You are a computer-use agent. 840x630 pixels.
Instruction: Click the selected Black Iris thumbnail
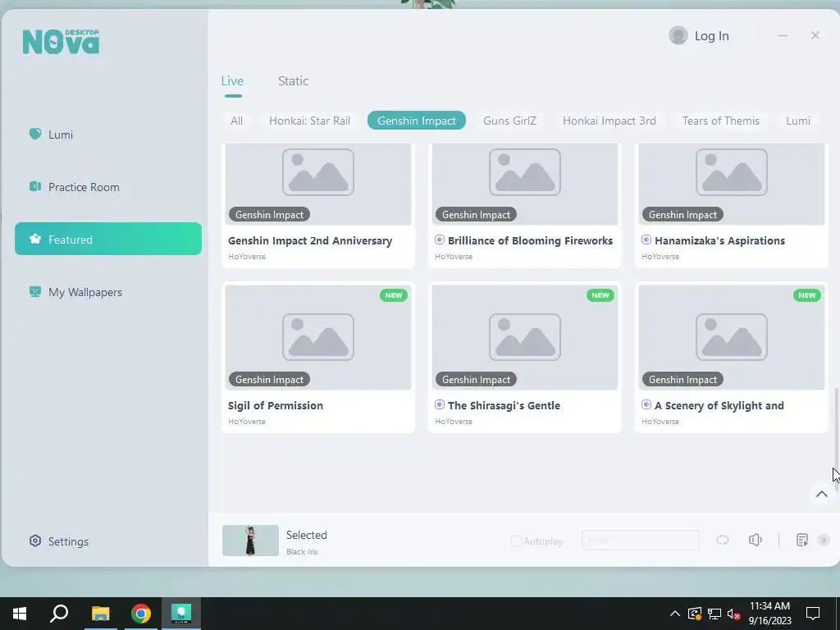point(250,541)
